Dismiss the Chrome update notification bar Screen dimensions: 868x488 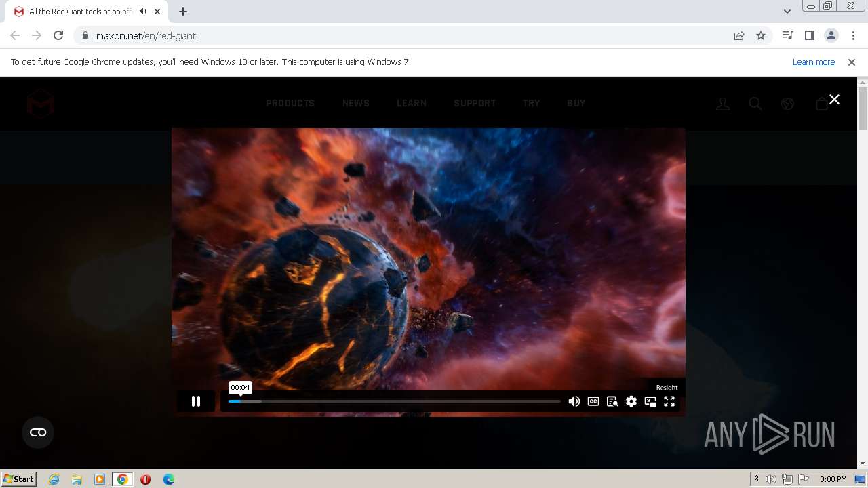(852, 62)
